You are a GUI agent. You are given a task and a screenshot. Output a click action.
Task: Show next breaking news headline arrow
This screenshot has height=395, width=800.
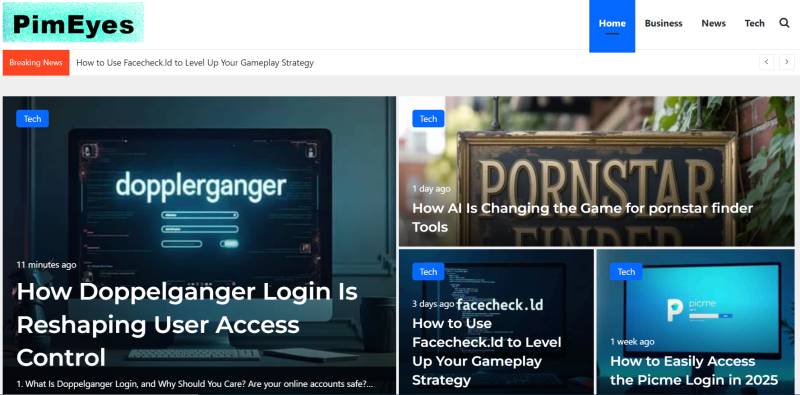coord(786,62)
